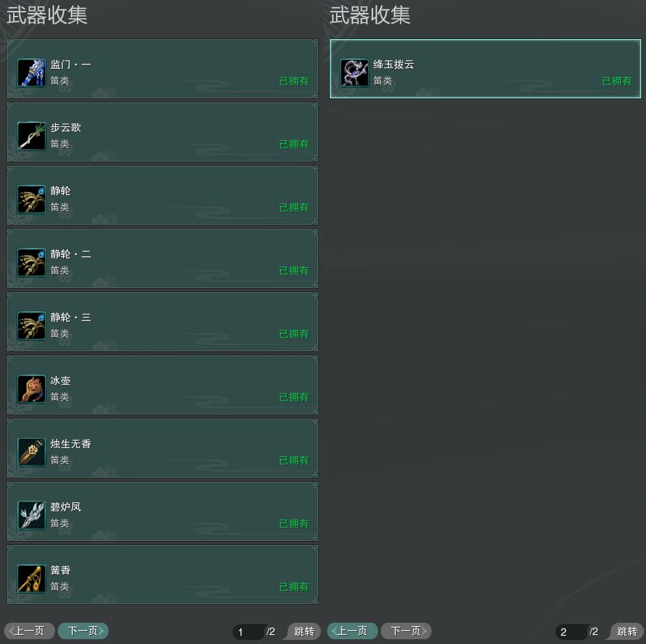This screenshot has width=646, height=644.
Task: Click 下一页 in the right panel
Action: [405, 631]
